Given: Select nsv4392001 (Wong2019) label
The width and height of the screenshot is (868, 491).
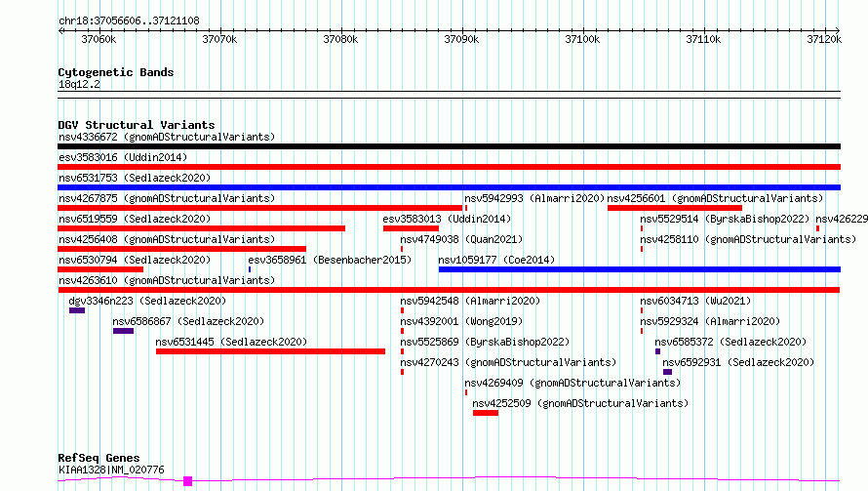Looking at the screenshot, I should tap(461, 321).
